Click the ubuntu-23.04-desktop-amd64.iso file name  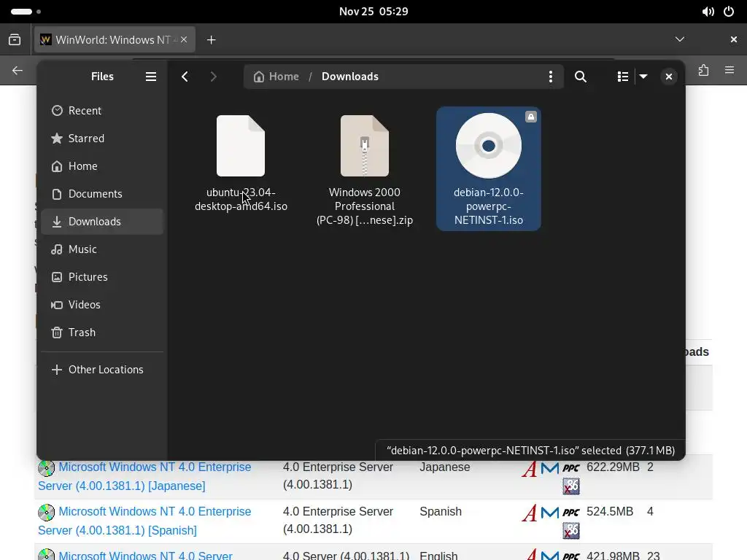[x=241, y=200]
